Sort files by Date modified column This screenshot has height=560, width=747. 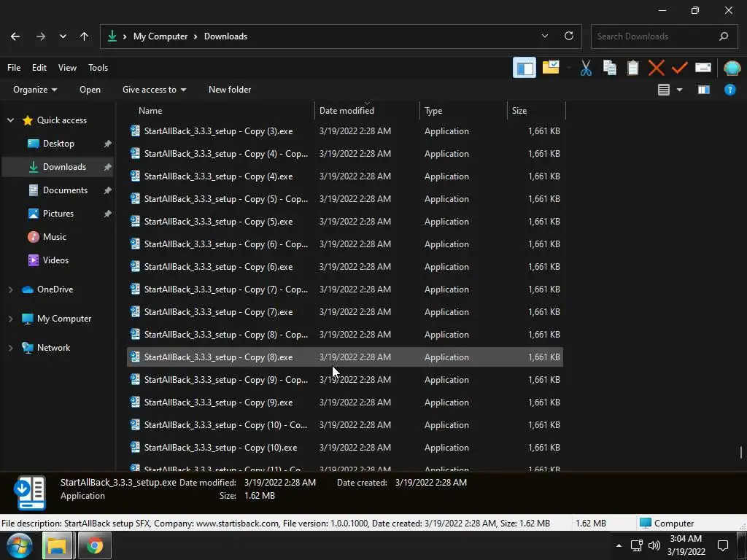pyautogui.click(x=367, y=111)
